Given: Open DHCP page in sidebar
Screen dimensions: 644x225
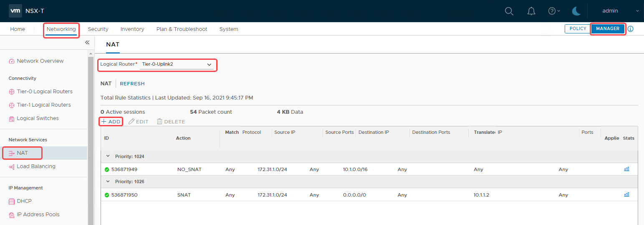Looking at the screenshot, I should pyautogui.click(x=24, y=201).
